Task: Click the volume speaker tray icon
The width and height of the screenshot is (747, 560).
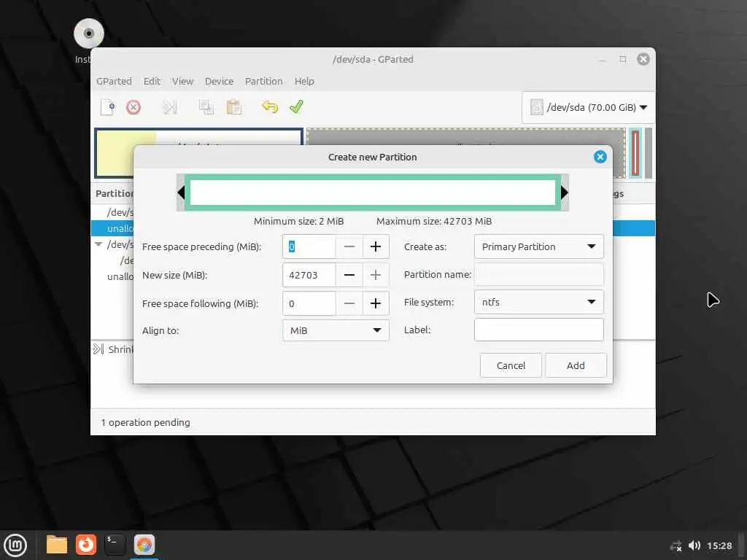Action: [694, 545]
